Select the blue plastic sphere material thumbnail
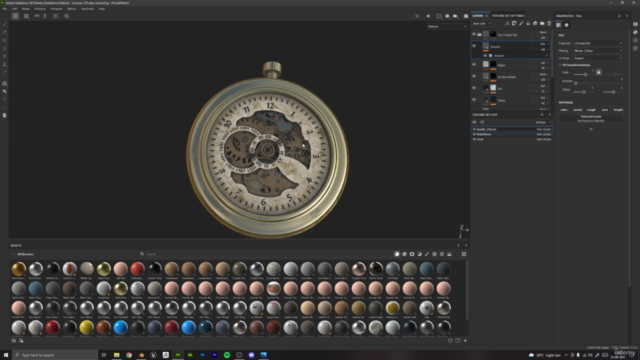 (120, 327)
